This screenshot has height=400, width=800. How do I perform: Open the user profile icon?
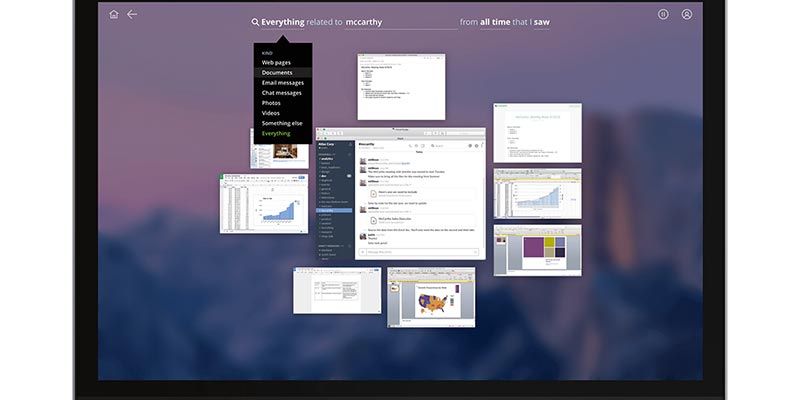point(687,15)
